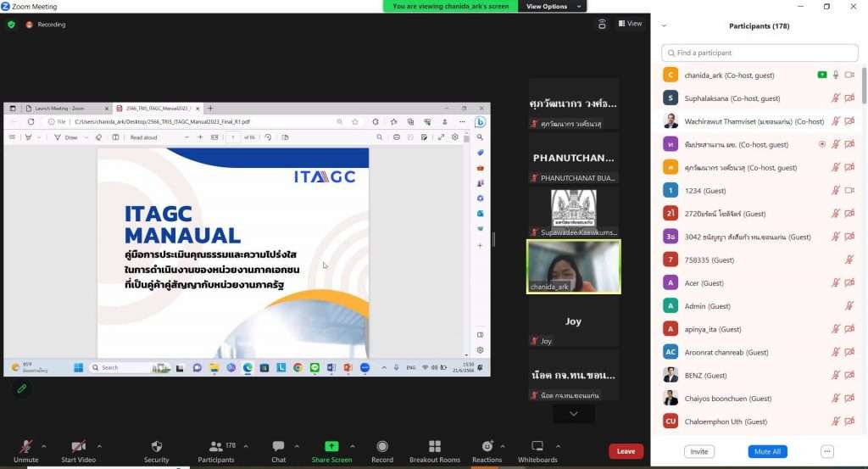Expand audio options arrow next to Unmute
Viewport: 868px width, 469px height.
coord(44,446)
